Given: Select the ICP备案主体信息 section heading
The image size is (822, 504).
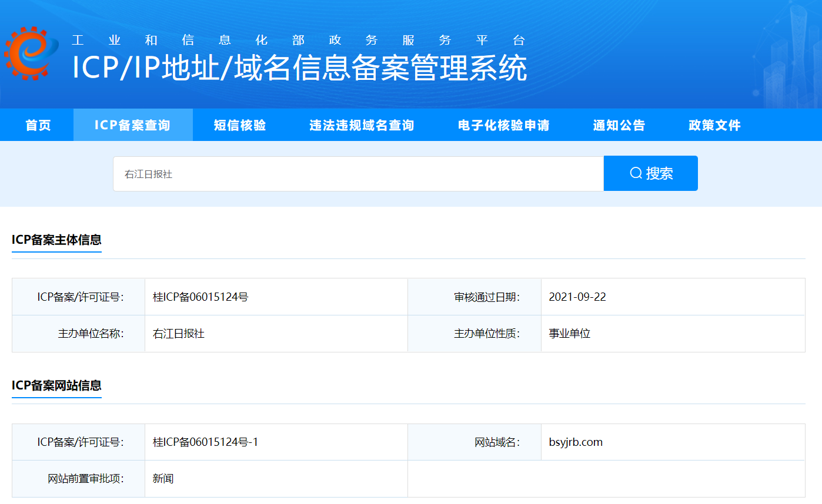Looking at the screenshot, I should tap(56, 240).
